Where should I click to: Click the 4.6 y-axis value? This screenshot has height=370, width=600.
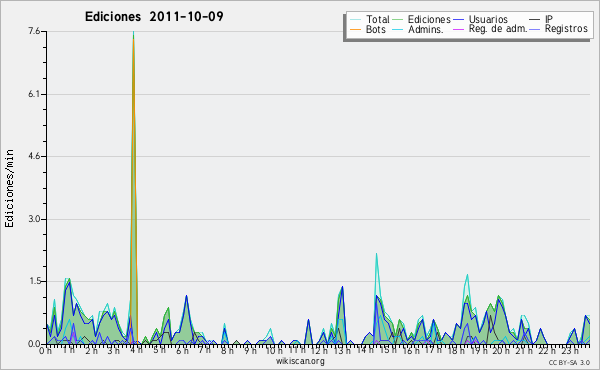[34, 156]
